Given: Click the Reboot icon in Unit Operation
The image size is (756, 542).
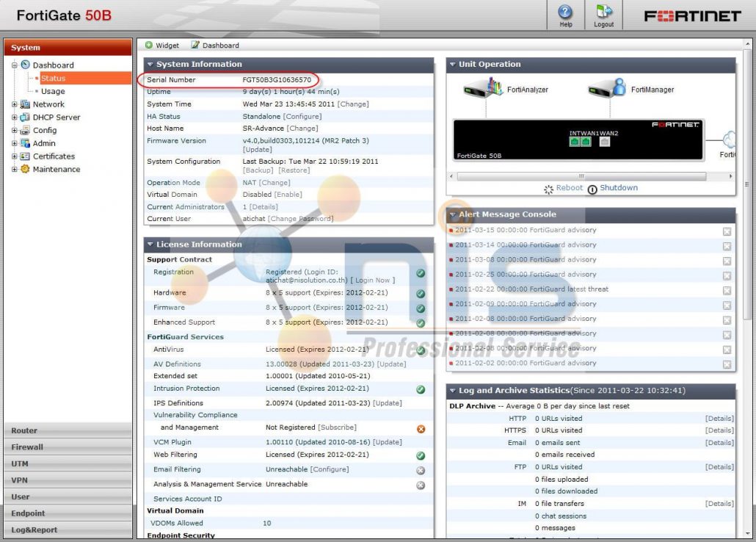Looking at the screenshot, I should [549, 187].
